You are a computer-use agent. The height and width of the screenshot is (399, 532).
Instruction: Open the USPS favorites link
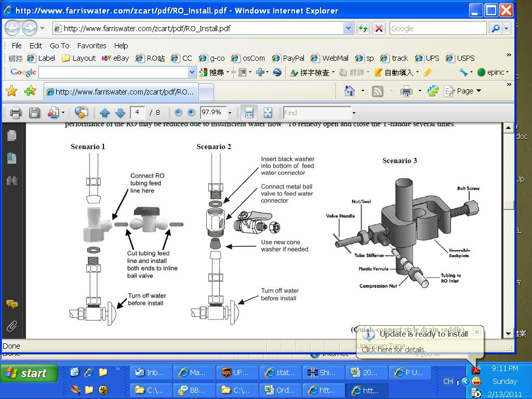[460, 58]
